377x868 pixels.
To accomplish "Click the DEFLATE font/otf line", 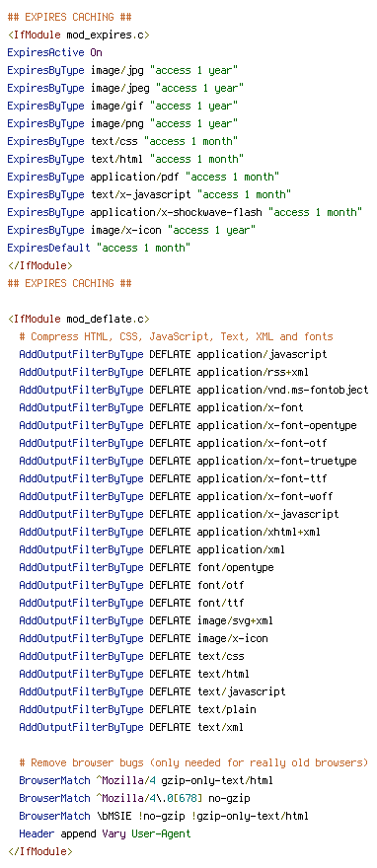I will pos(132,584).
